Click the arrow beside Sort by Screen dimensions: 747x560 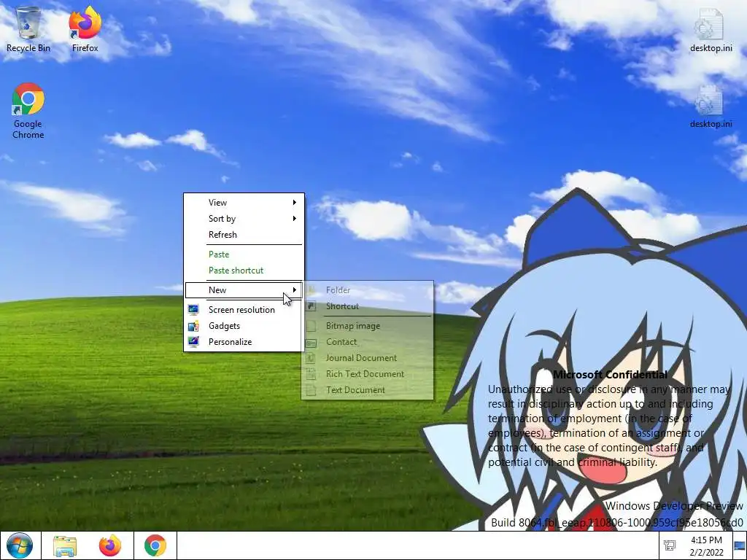click(x=295, y=219)
